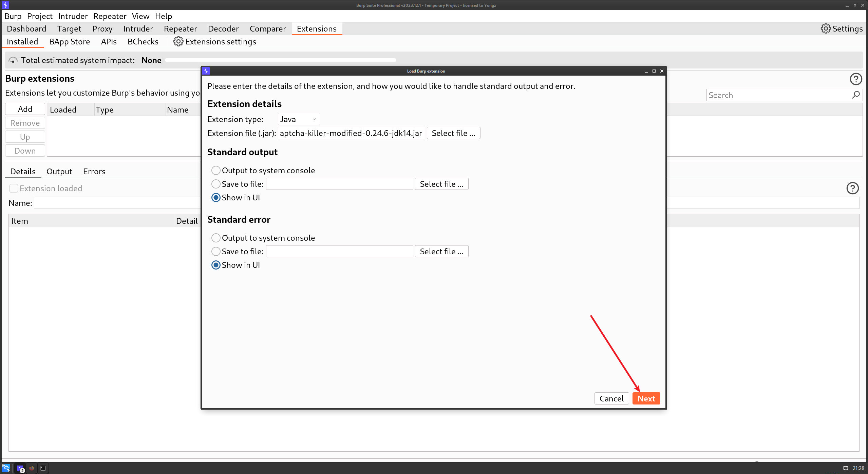The height and width of the screenshot is (474, 868).
Task: Open Burp Settings with the gear button
Action: tap(842, 29)
